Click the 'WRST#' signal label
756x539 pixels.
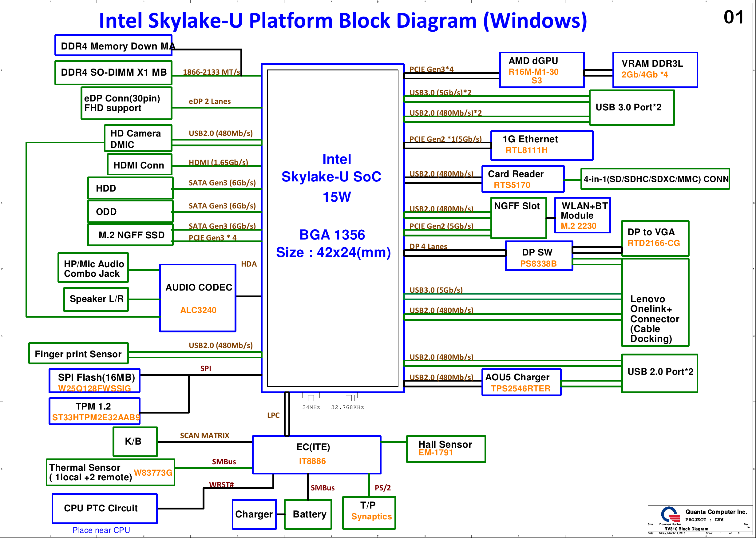coord(221,485)
